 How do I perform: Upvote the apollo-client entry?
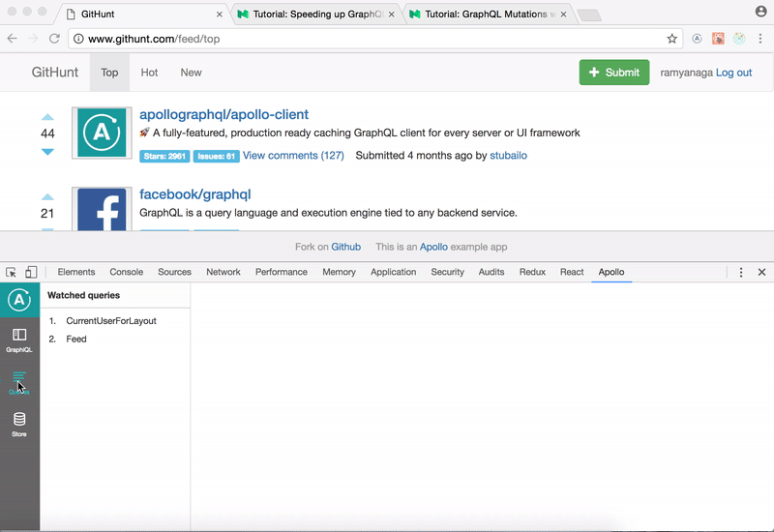[47, 117]
